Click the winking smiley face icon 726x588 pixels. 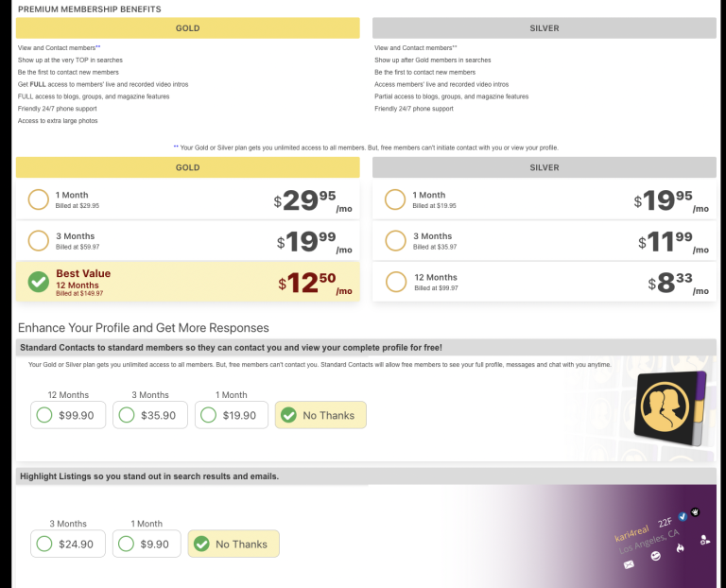[x=654, y=556]
